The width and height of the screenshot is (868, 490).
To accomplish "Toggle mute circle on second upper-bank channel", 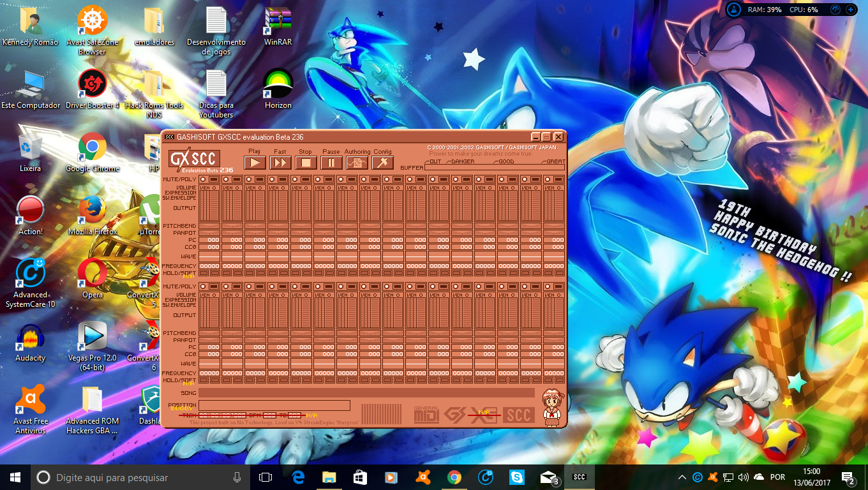I will tap(227, 180).
